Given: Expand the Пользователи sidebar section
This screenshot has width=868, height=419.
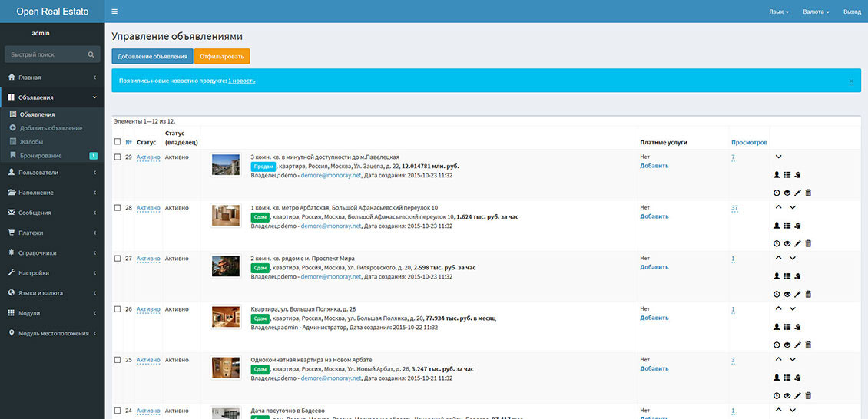Looking at the screenshot, I should pos(51,173).
